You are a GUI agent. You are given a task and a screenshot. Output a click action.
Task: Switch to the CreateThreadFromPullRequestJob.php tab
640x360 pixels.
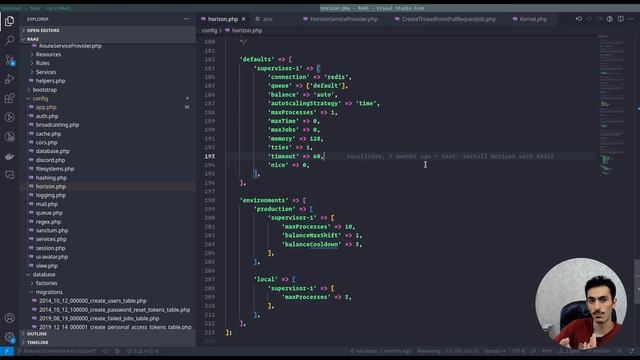448,19
